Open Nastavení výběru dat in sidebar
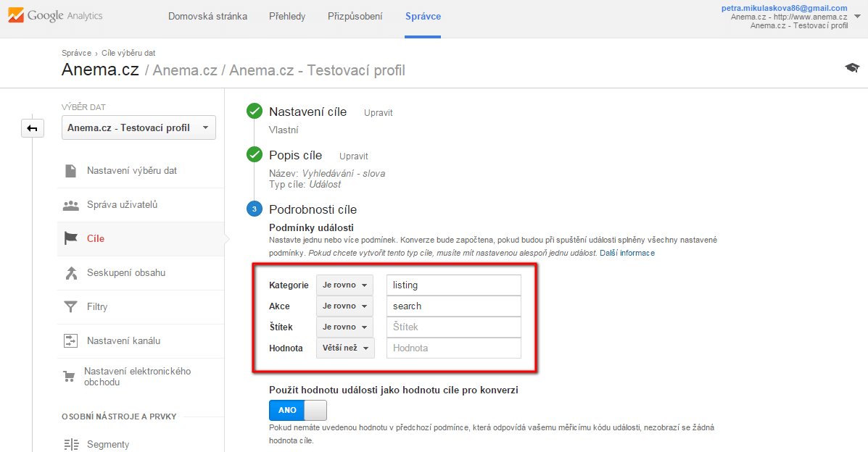This screenshot has width=868, height=452. (132, 171)
